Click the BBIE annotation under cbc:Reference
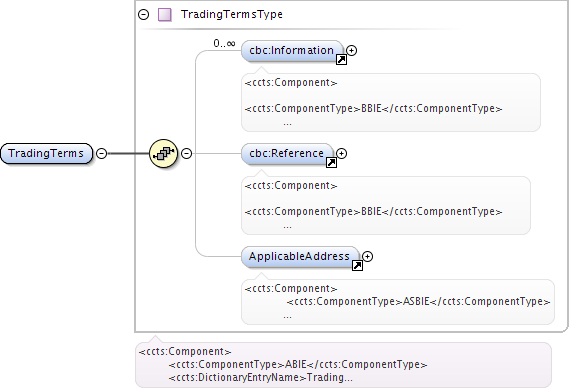The height and width of the screenshot is (391, 570). [386, 205]
